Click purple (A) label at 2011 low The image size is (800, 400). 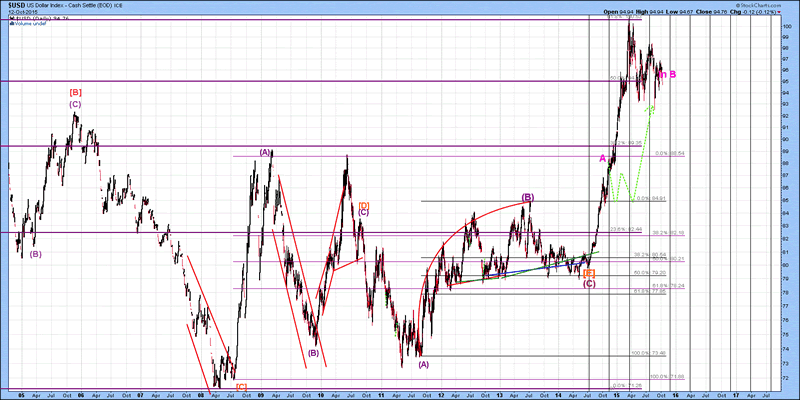tap(423, 364)
